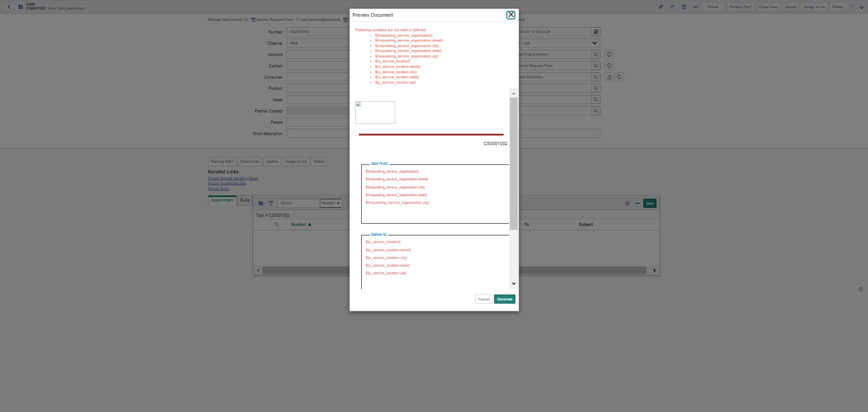Click the related list Search field
Viewport: 868px width, 412px height.
click(x=299, y=203)
